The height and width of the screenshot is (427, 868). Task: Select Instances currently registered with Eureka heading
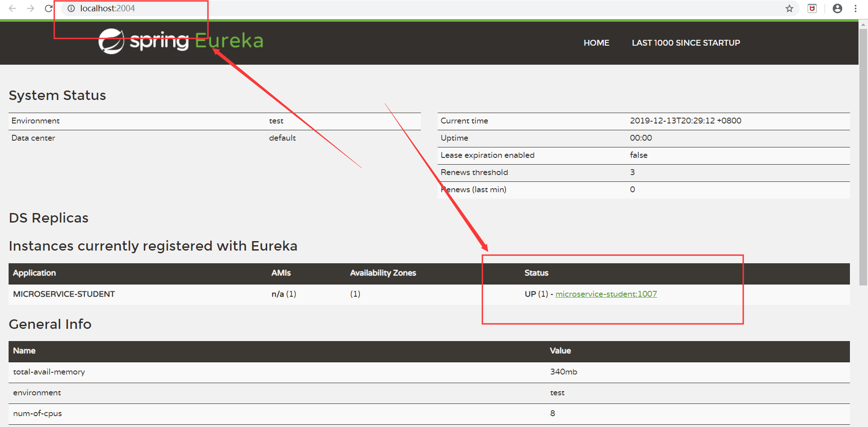click(x=153, y=246)
